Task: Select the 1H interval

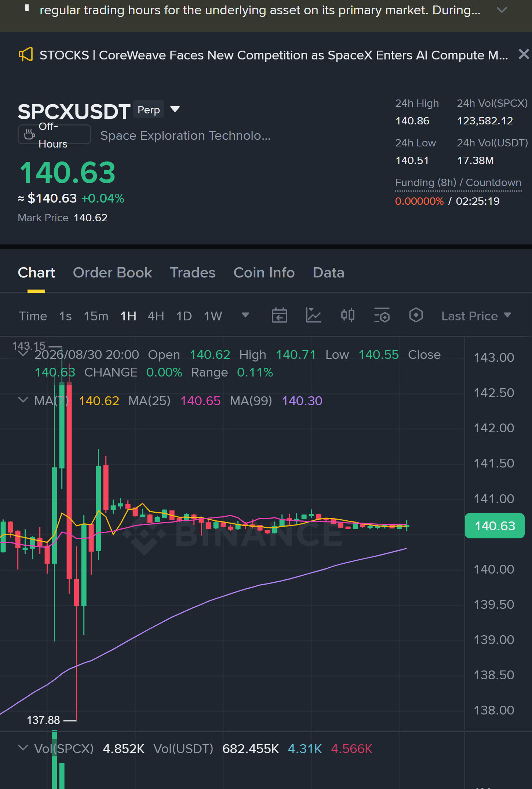Action: 128,316
